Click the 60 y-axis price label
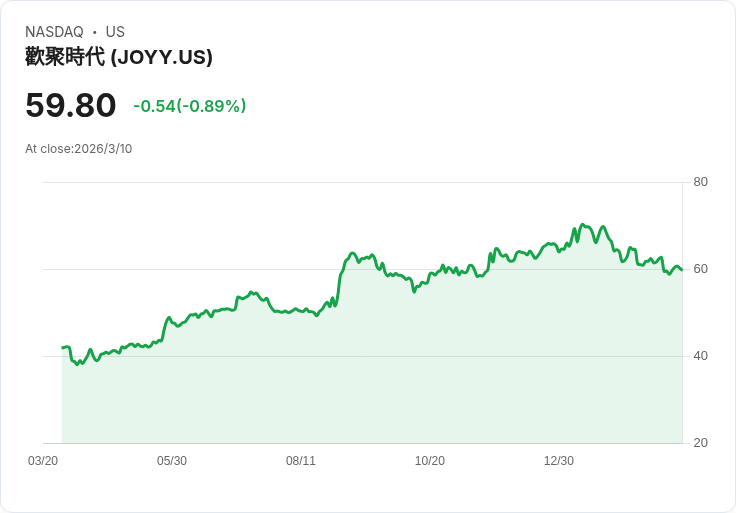The image size is (736, 513). pyautogui.click(x=700, y=269)
